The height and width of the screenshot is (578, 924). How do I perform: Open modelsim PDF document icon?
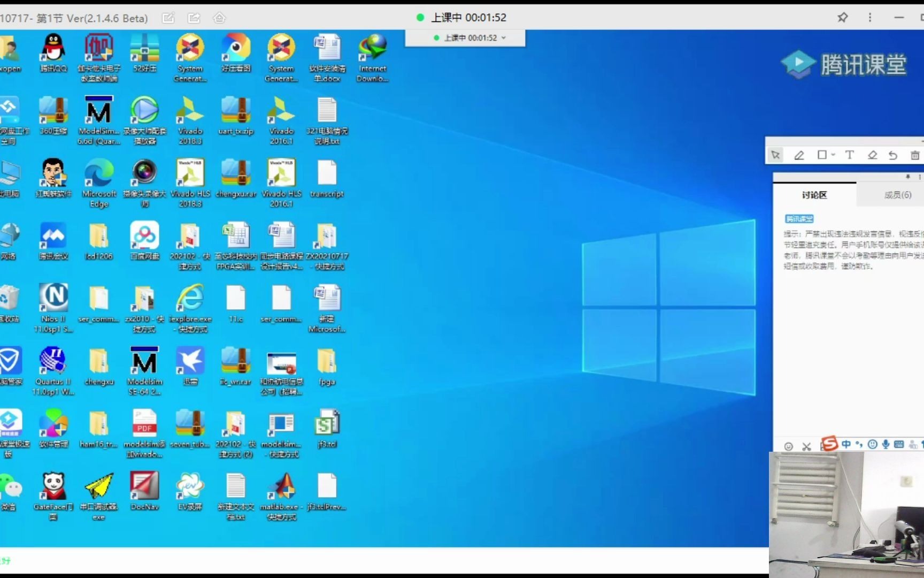point(144,433)
